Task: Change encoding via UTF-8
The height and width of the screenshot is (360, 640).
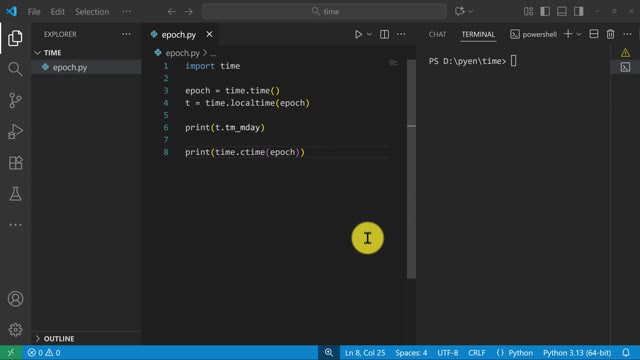Action: [x=448, y=353]
